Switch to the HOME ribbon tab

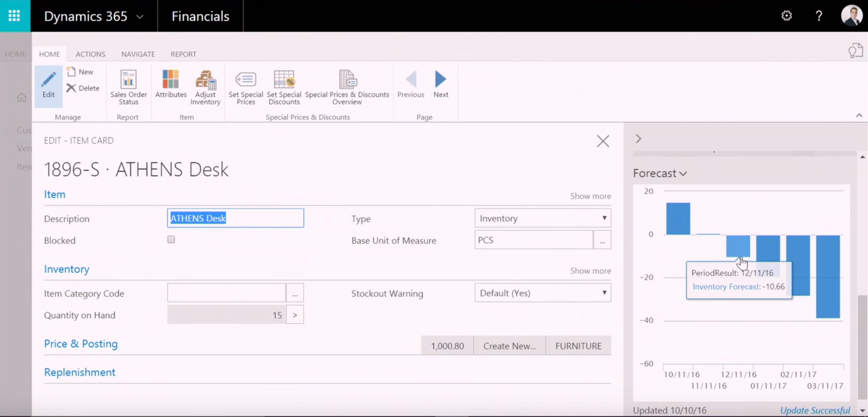[x=49, y=54]
